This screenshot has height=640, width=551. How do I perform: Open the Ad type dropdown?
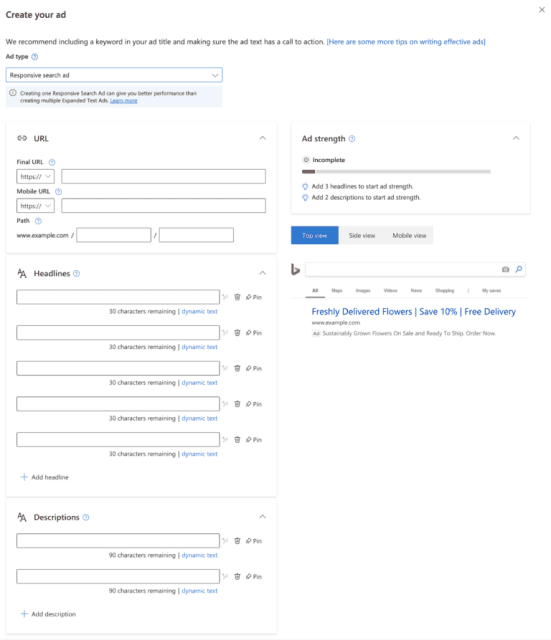[114, 75]
